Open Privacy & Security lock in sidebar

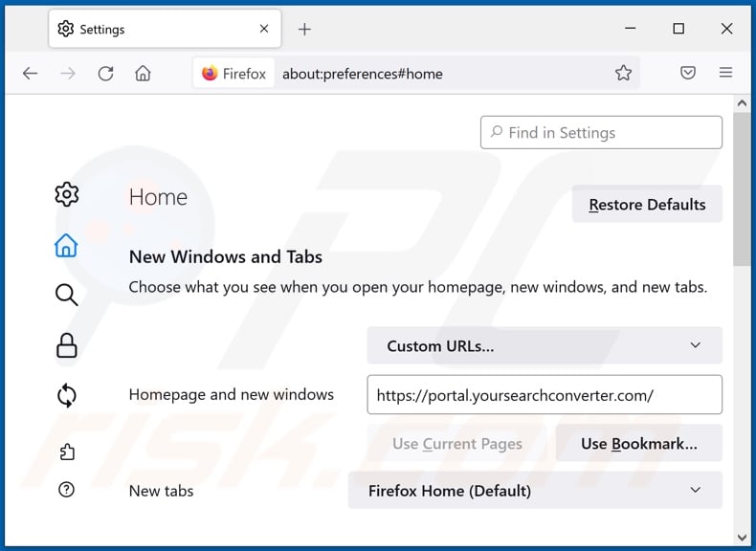(67, 345)
